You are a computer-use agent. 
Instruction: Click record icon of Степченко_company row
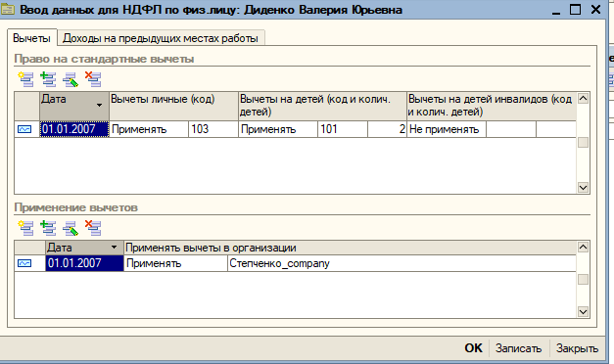pyautogui.click(x=24, y=263)
